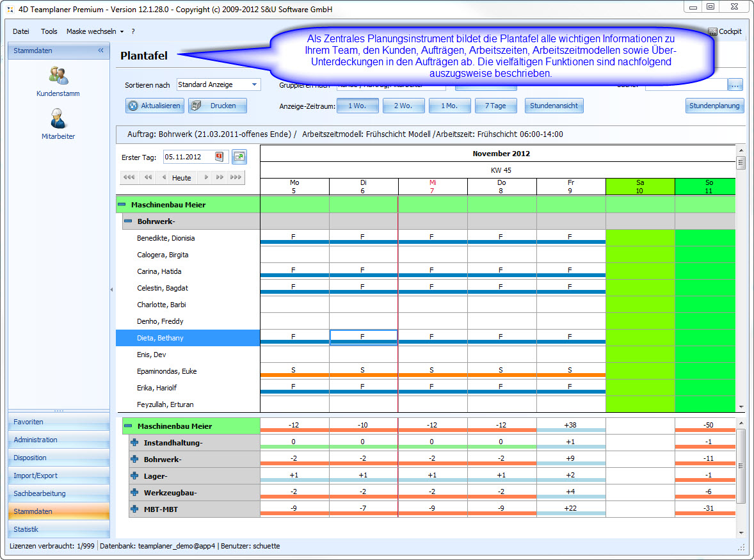Open the Cockpit in the top right
Screen dimensions: 754x560
725,31
